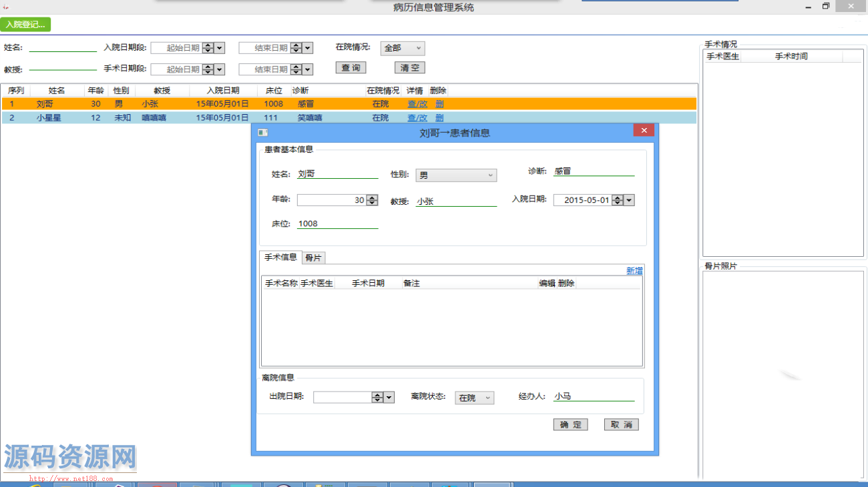Click 手术日期段 结束日期 date field
The height and width of the screenshot is (487, 868).
264,69
